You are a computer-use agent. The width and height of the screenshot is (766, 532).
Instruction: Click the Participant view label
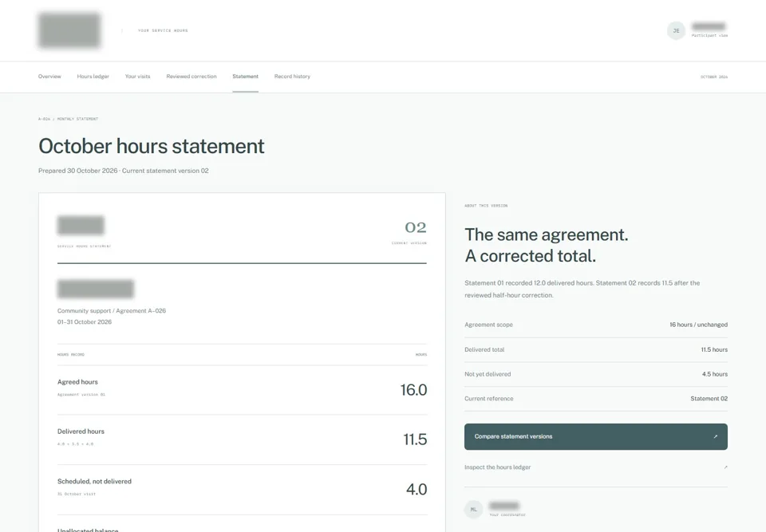[x=709, y=36]
